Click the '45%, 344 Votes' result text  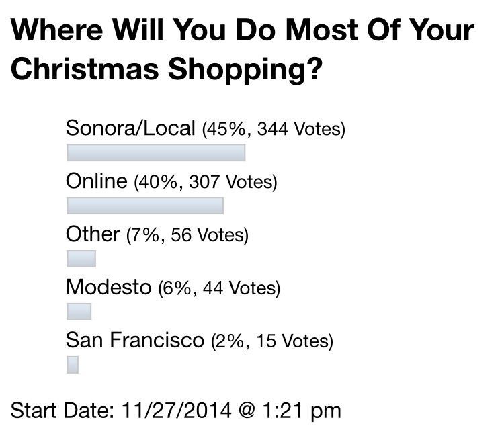pyautogui.click(x=274, y=129)
